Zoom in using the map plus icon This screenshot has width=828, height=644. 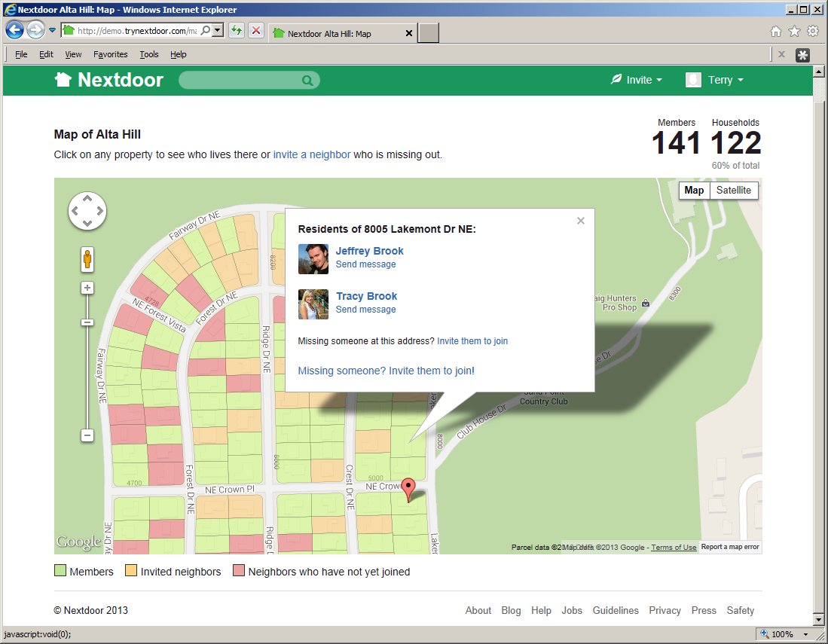pos(87,287)
